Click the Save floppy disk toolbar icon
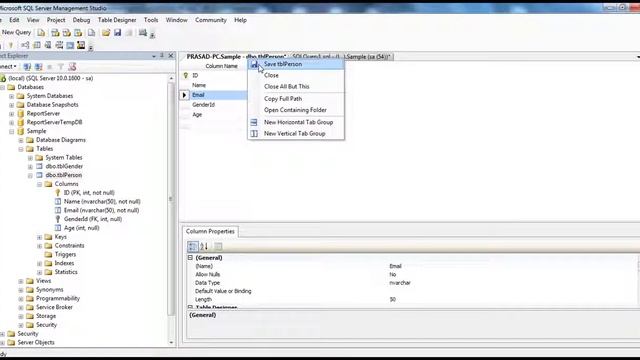 (x=118, y=33)
